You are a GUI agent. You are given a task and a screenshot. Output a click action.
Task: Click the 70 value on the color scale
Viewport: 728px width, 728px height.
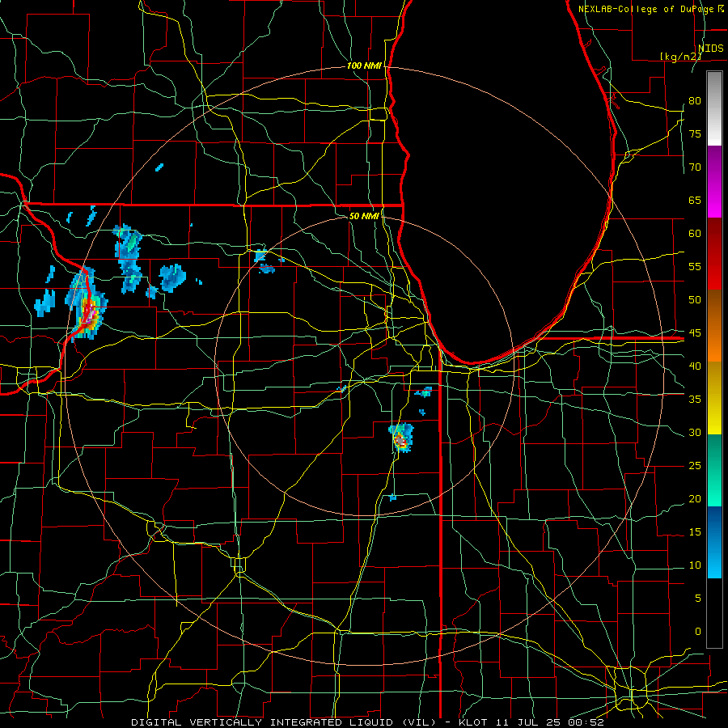coord(695,167)
